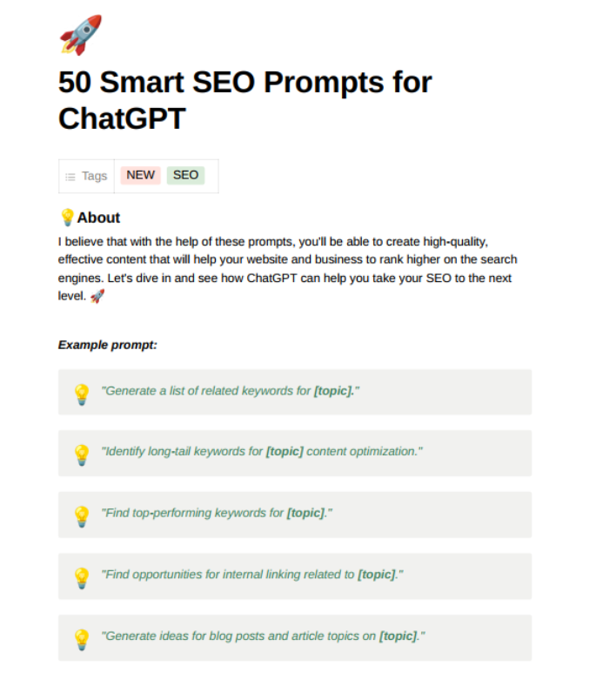
Task: Click lightbulb icon in 'top-performing keywords' callout
Action: coord(82,516)
